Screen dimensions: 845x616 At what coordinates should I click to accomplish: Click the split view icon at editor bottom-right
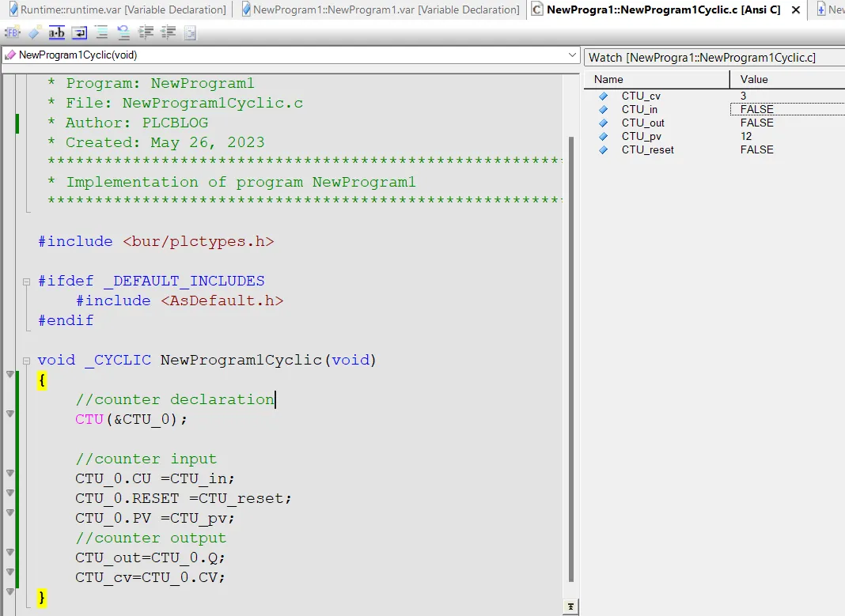(570, 607)
